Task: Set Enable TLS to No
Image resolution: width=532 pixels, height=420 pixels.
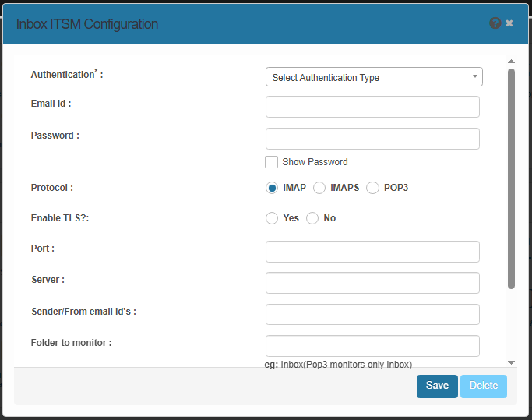Action: (312, 218)
